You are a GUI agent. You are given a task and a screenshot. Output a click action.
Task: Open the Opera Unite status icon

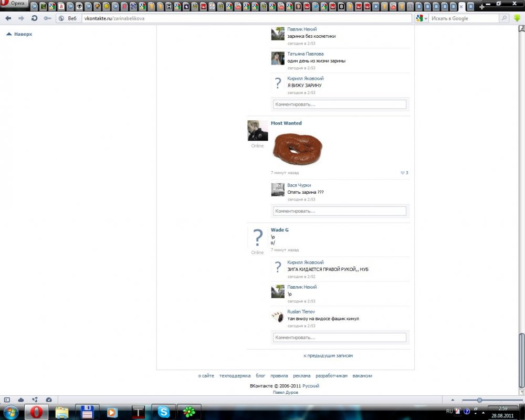tap(35, 400)
